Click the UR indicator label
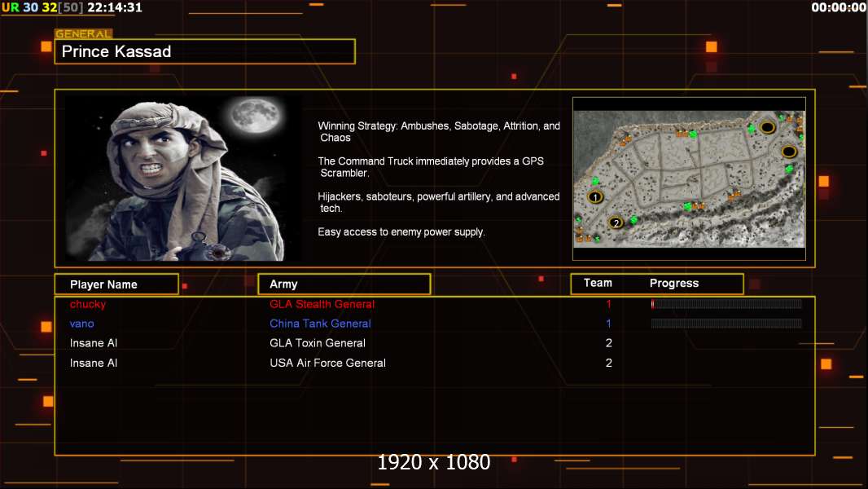868x489 pixels. pos(11,8)
